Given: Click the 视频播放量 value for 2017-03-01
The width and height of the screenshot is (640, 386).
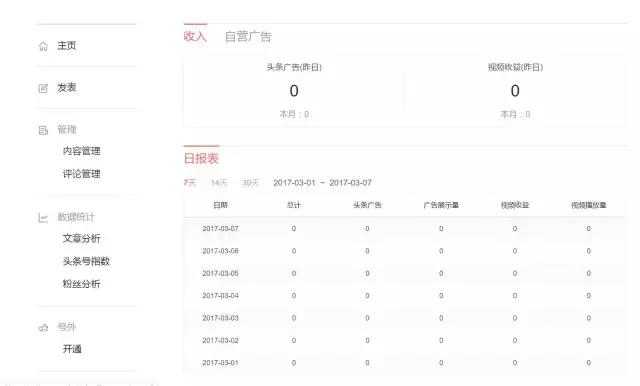Looking at the screenshot, I should click(x=589, y=363).
